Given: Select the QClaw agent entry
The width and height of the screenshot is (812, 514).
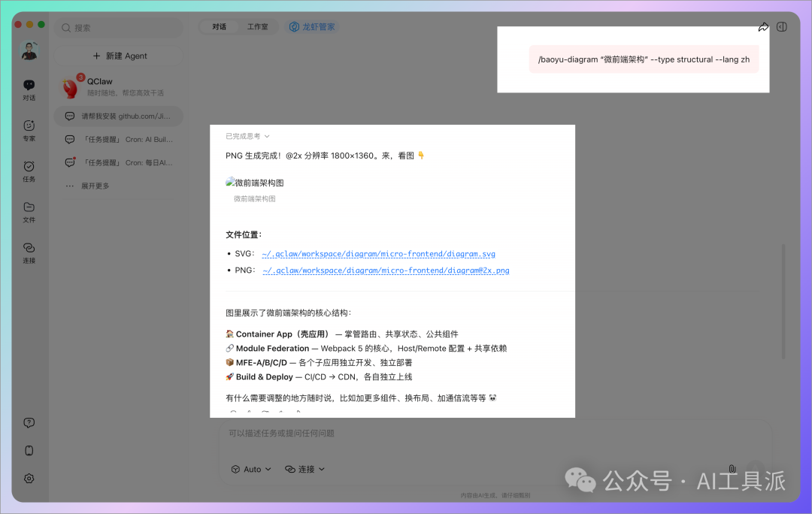Looking at the screenshot, I should (119, 87).
